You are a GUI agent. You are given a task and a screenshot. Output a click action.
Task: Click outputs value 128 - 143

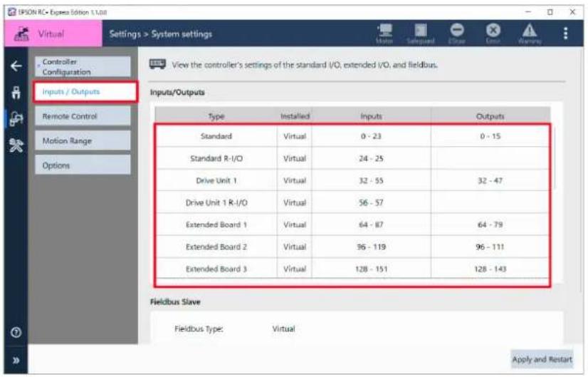pyautogui.click(x=490, y=269)
